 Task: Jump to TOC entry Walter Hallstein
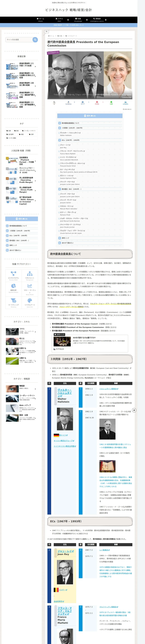pos(66,135)
